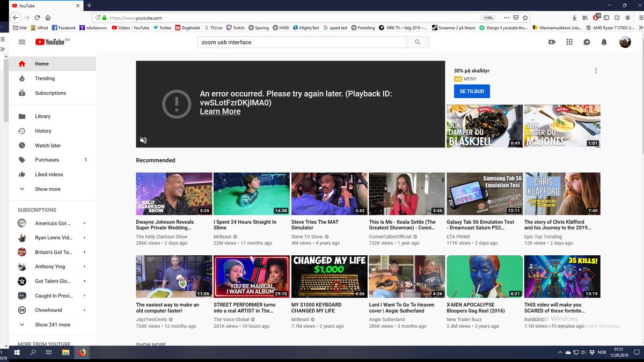Open Chowhound subscription channel
The image size is (644, 362).
click(x=53, y=310)
